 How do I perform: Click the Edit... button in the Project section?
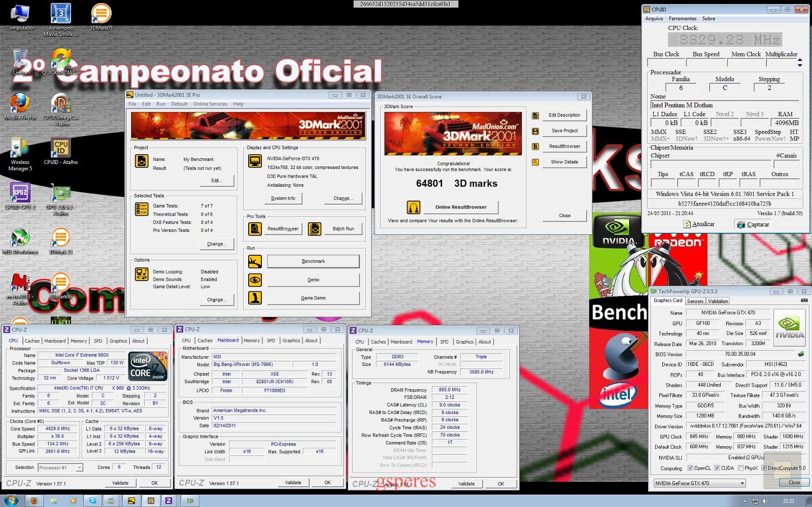click(217, 181)
